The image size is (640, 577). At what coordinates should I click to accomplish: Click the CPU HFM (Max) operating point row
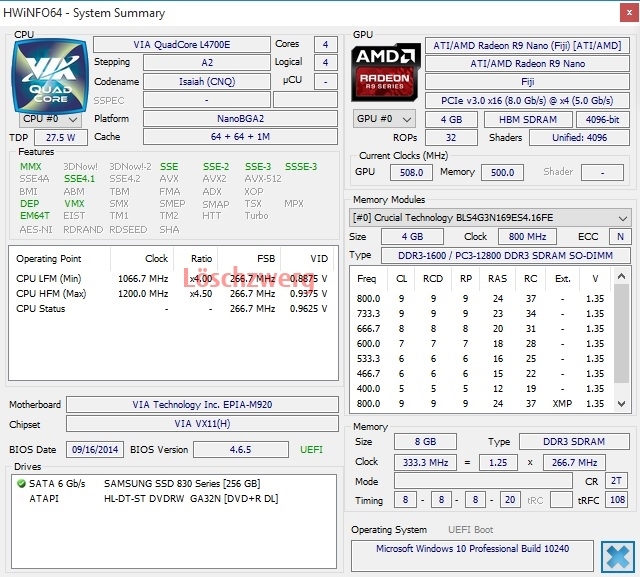pyautogui.click(x=172, y=294)
